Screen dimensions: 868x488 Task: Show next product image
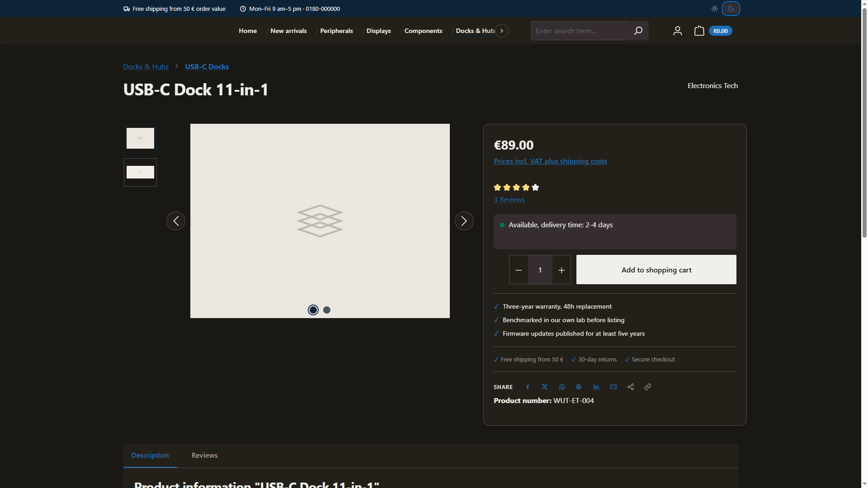464,221
